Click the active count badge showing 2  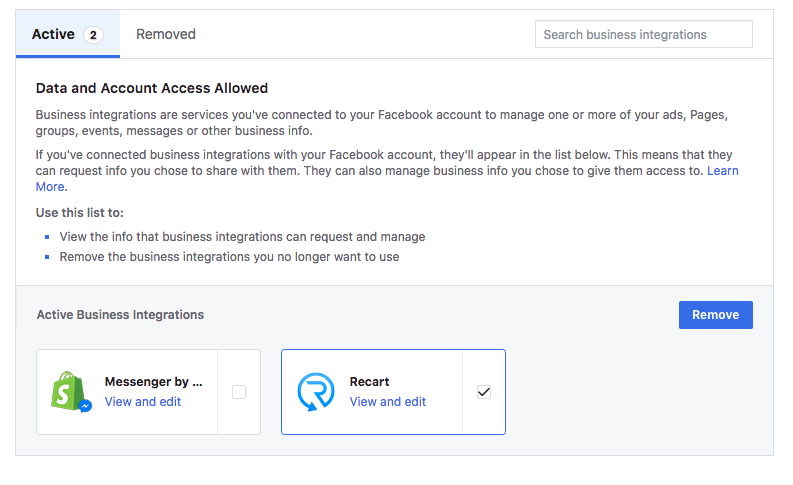coord(93,35)
